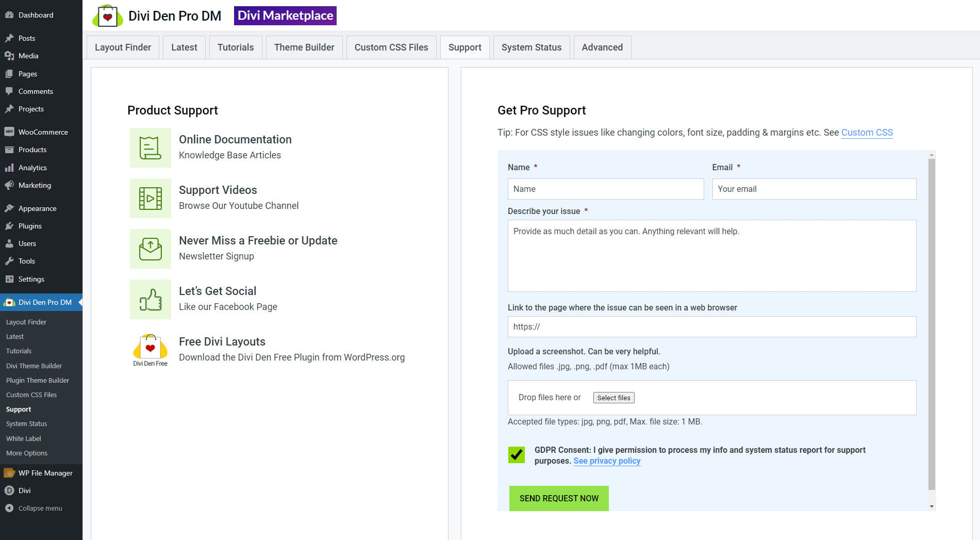Click the Select files upload button
This screenshot has height=540, width=980.
(x=613, y=398)
